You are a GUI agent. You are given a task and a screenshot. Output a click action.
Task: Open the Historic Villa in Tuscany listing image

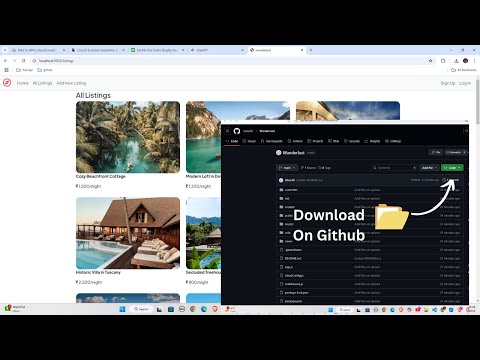coord(128,233)
